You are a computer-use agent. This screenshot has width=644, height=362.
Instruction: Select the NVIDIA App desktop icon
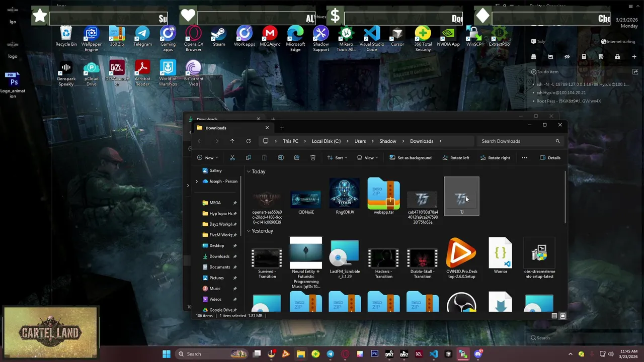coord(448,37)
